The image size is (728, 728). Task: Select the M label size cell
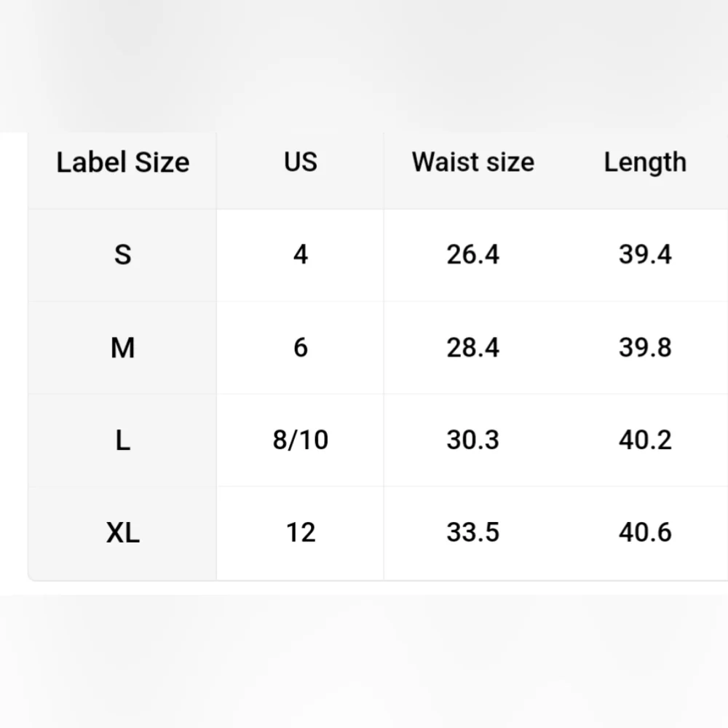[122, 347]
